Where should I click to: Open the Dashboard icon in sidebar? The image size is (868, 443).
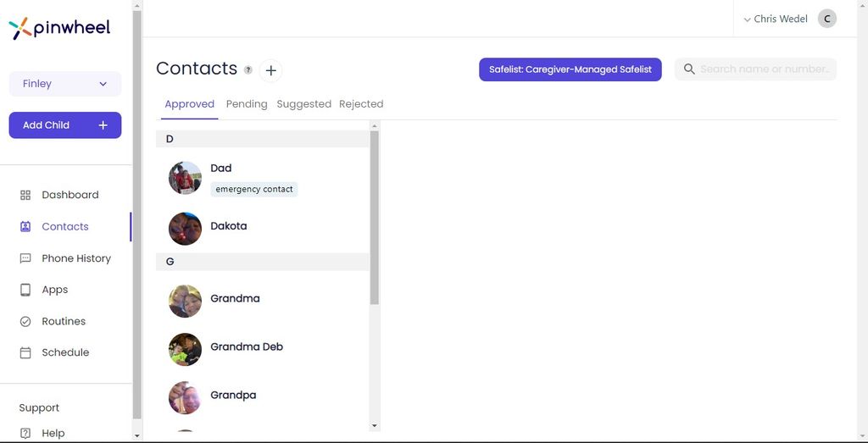pos(25,195)
